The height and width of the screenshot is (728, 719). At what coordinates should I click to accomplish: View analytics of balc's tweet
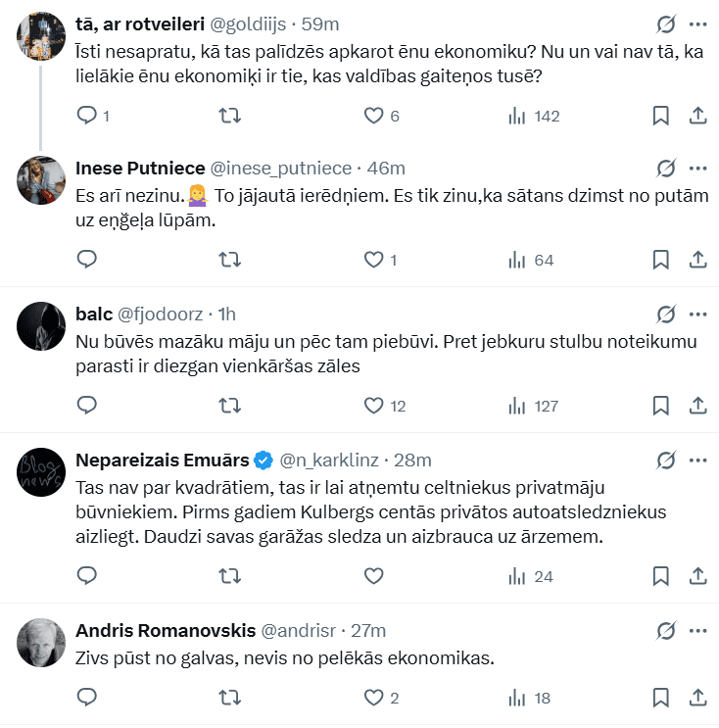[516, 406]
